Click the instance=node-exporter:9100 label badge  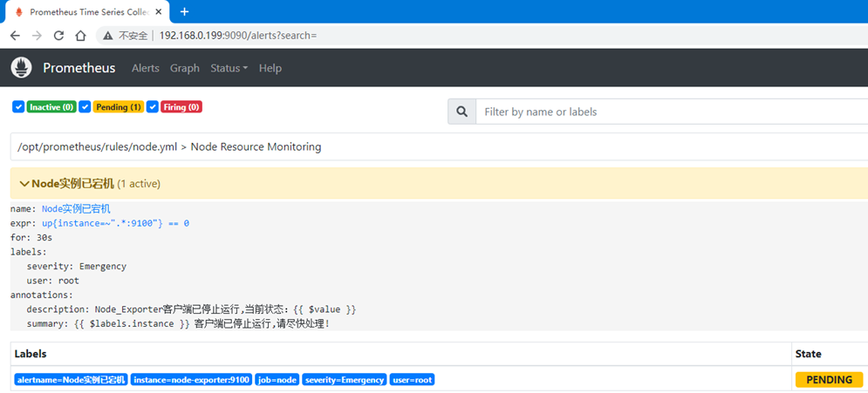pos(192,380)
